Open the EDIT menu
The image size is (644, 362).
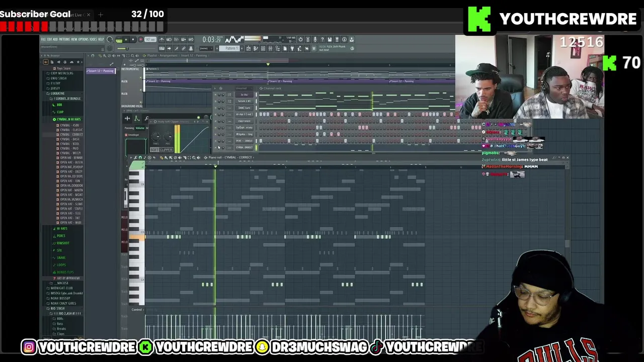(49, 39)
